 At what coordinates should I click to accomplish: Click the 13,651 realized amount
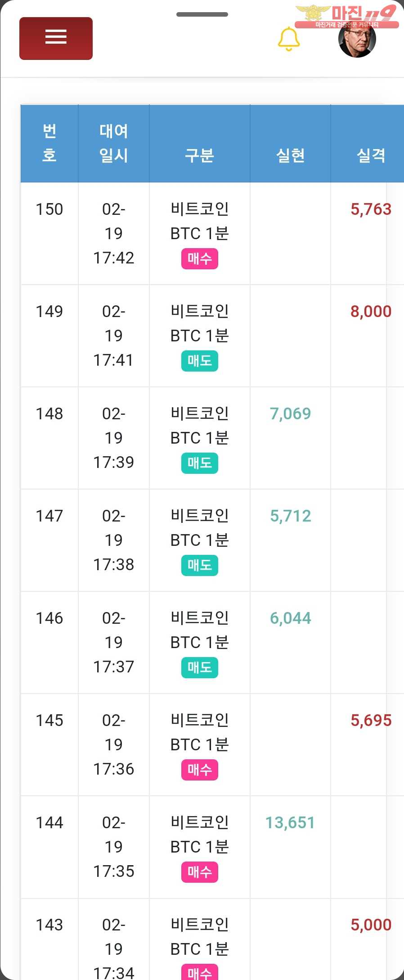click(x=290, y=823)
